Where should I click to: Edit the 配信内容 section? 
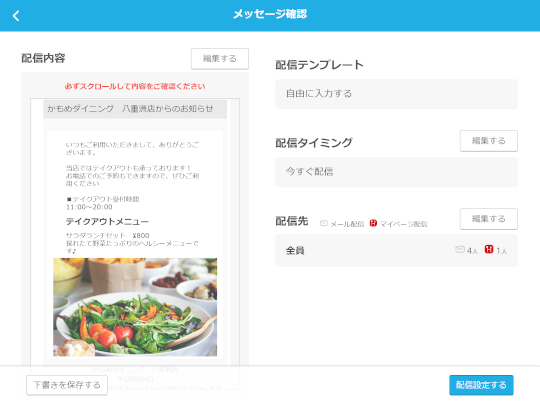click(x=220, y=59)
